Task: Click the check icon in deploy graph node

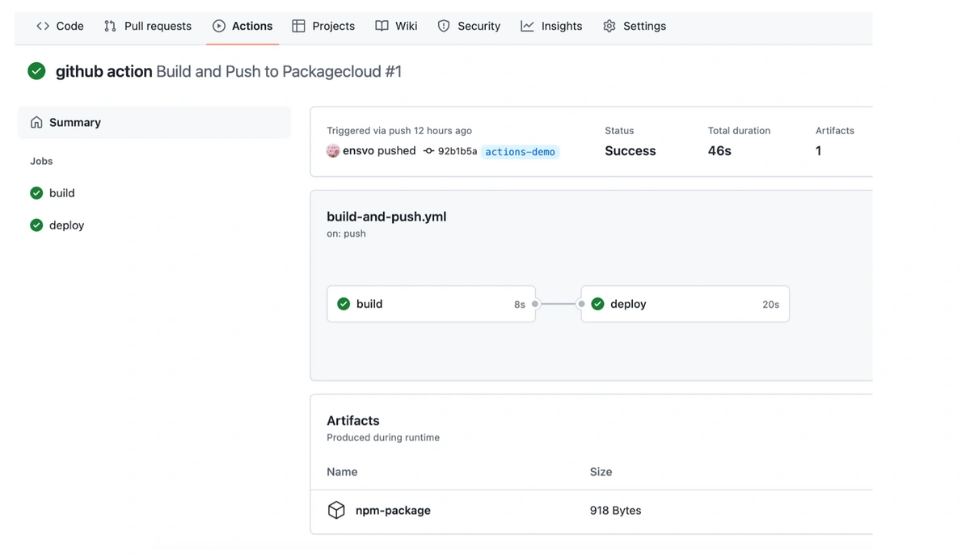Action: click(597, 304)
